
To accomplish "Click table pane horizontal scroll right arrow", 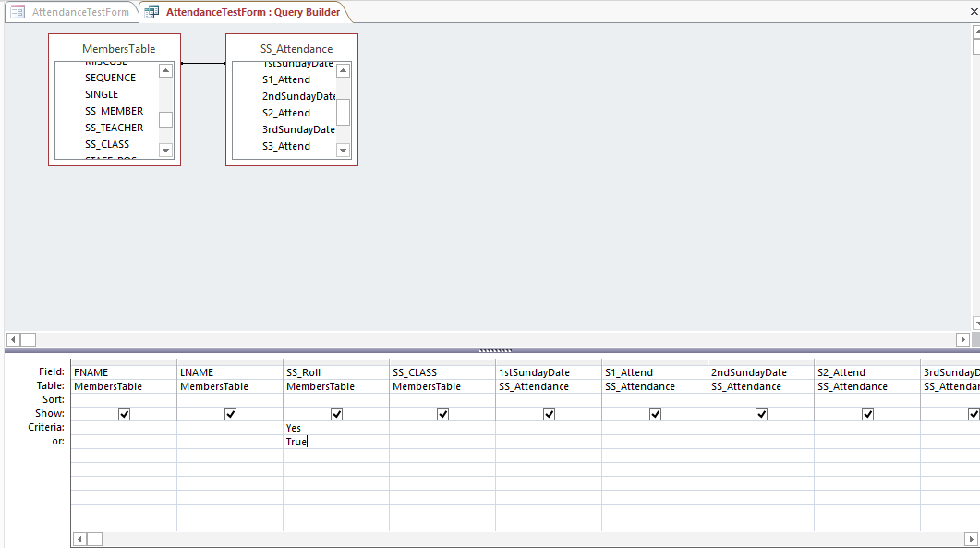I will [x=962, y=340].
